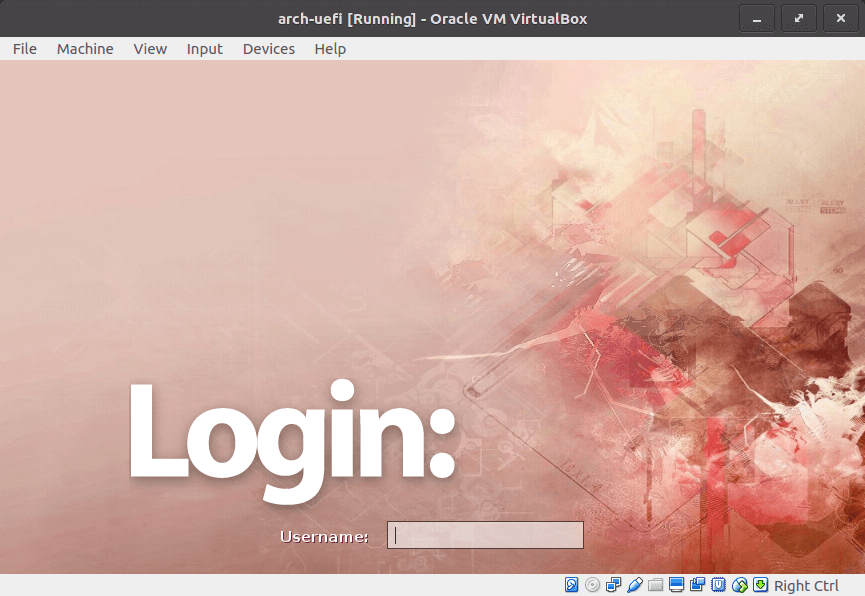Open the Machine menu
865x596 pixels.
85,49
